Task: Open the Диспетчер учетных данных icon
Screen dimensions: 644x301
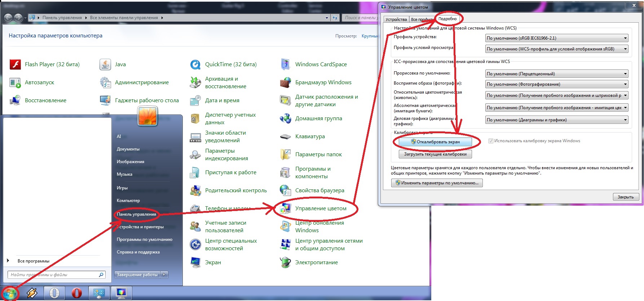Action: (x=195, y=118)
